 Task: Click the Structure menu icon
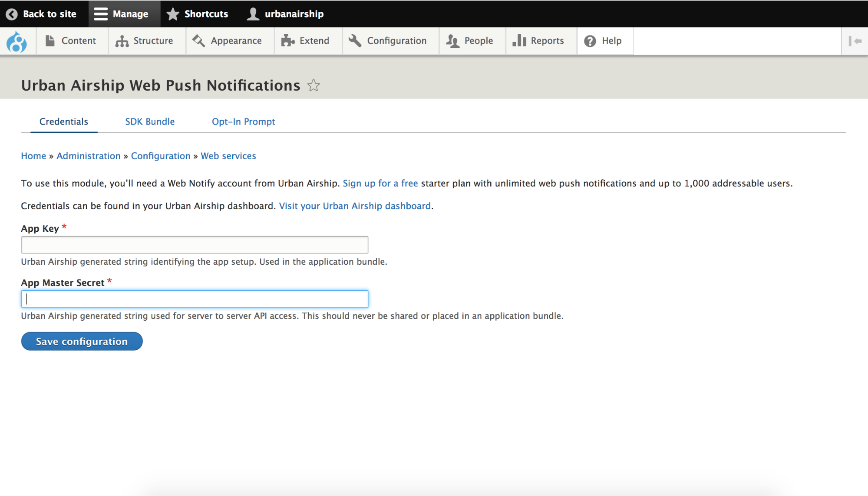coord(122,40)
